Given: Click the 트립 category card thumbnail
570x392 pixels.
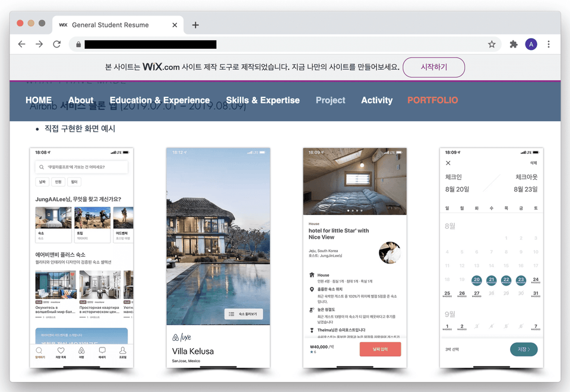Looking at the screenshot, I should pyautogui.click(x=93, y=218).
